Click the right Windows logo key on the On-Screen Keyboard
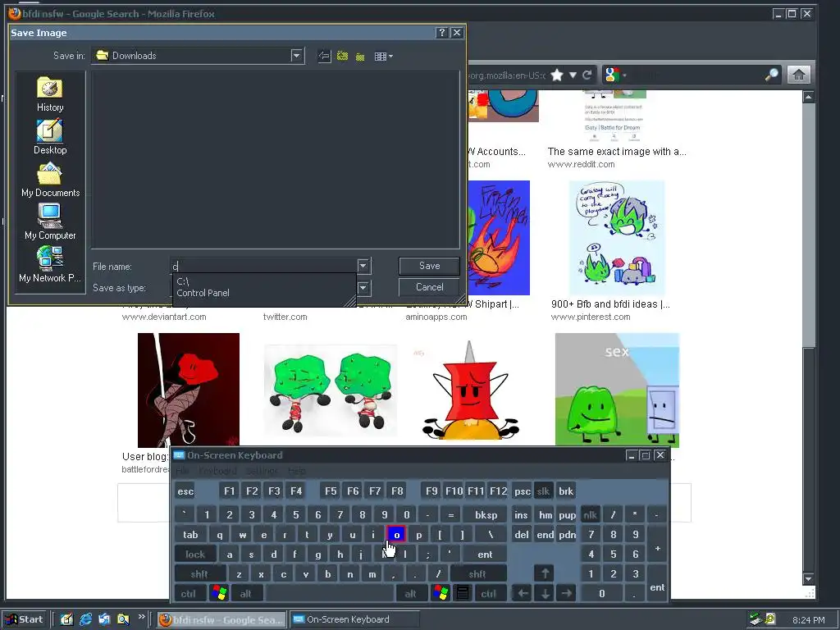 (x=441, y=594)
